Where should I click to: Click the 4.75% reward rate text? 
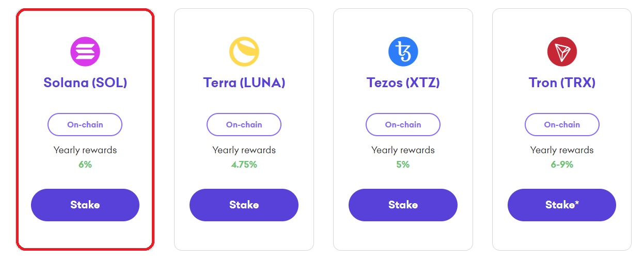point(244,165)
